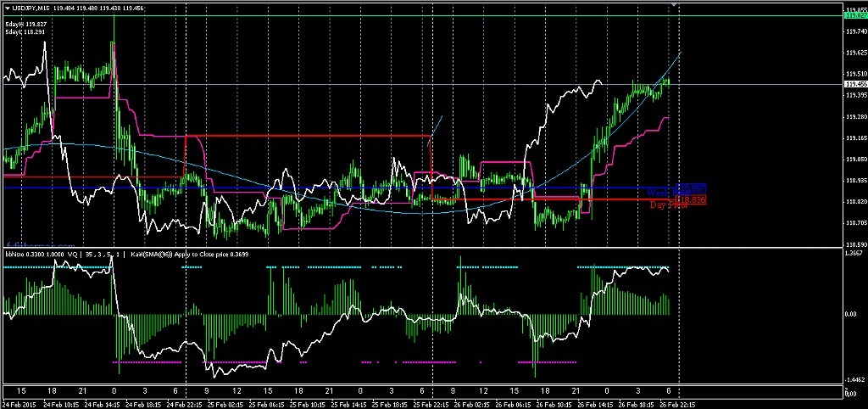Screen dimensions: 868x409
Task: Click the 1.3567 indicator scale maximum
Action: tap(854, 253)
